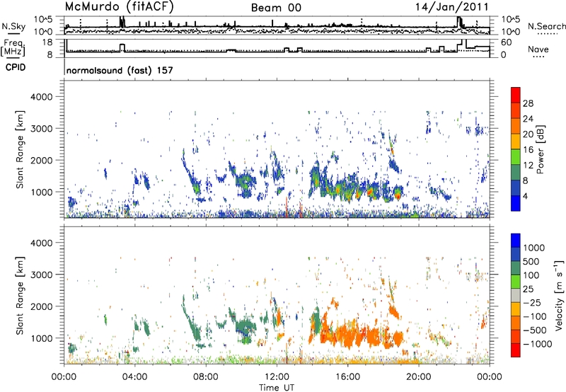
Task: Click the 'Freq. [MHz]' axis label
Action: pos(13,48)
